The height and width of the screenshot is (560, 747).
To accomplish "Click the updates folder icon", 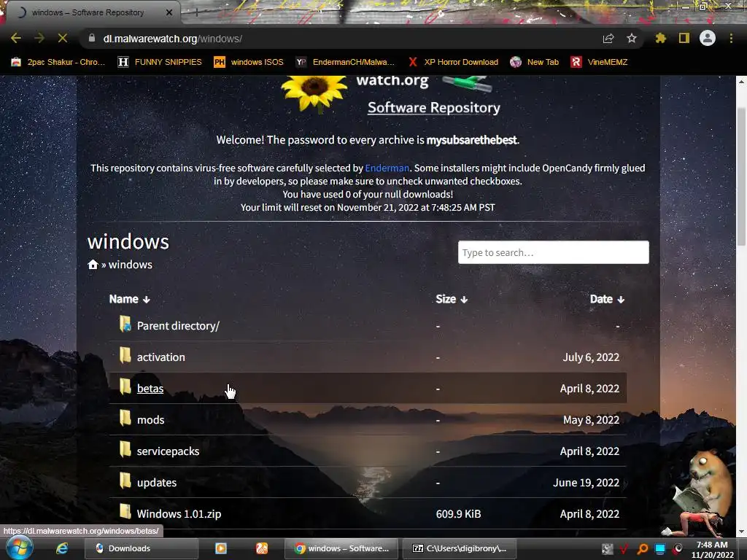I will 125,481.
